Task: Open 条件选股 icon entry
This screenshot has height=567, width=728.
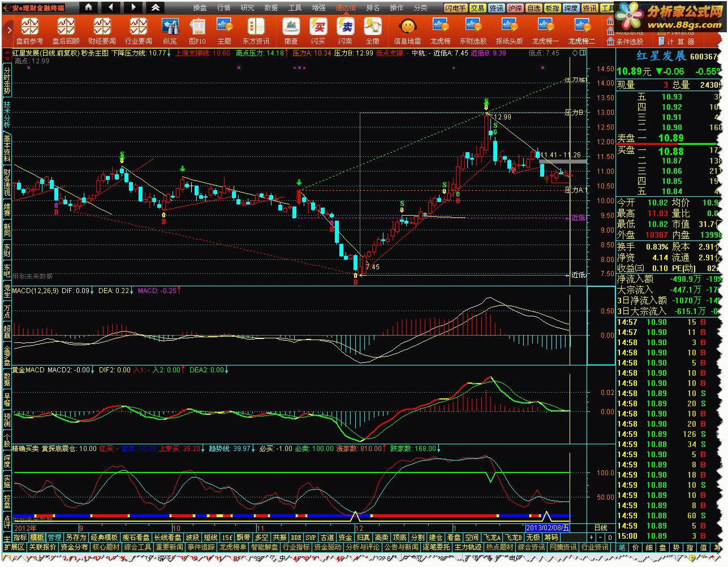Action: tap(625, 41)
